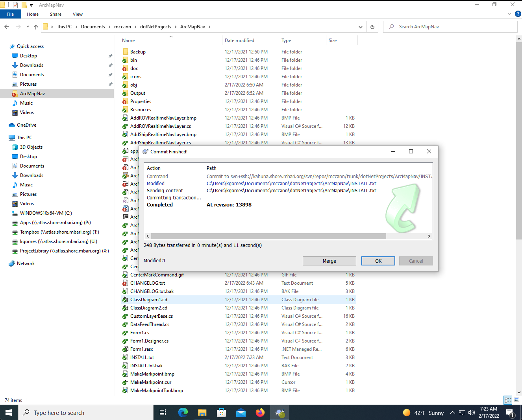This screenshot has height=420, width=522.
Task: Open the Mail app taskbar icon
Action: pos(241,413)
